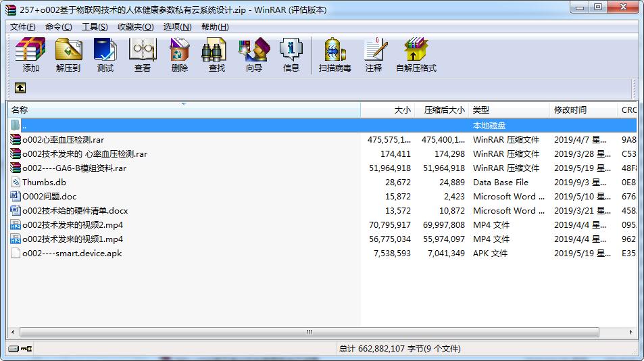
Task: Open the 选项(N) menu
Action: click(x=178, y=26)
